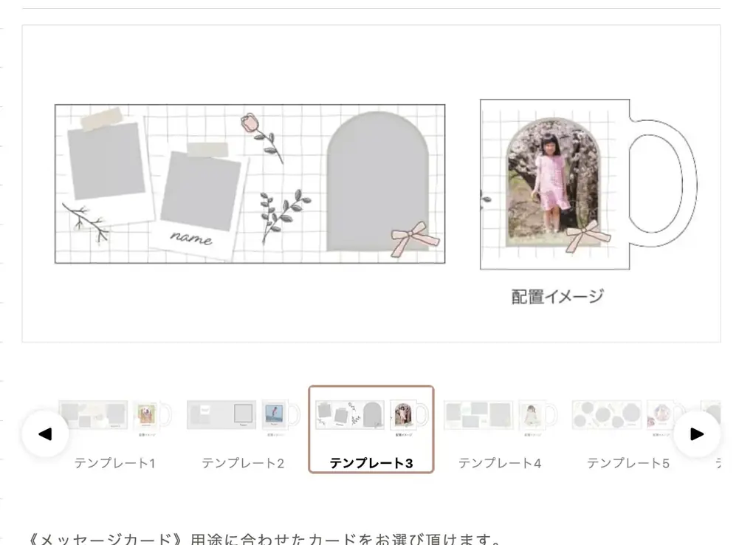Image resolution: width=756 pixels, height=545 pixels.
Task: Click the テンプレート5 label text
Action: (x=628, y=463)
